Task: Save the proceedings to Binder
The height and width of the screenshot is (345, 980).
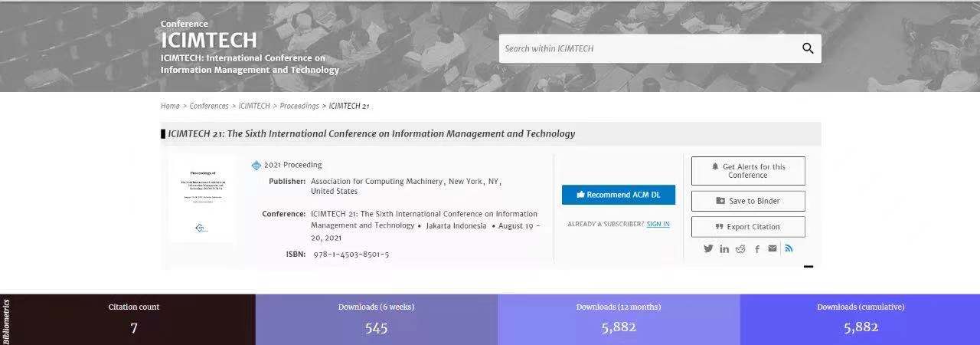Action: click(748, 201)
